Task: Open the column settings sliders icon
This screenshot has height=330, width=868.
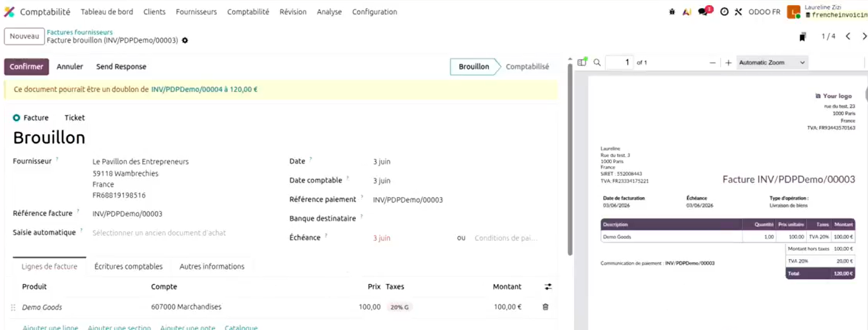Action: (x=548, y=287)
